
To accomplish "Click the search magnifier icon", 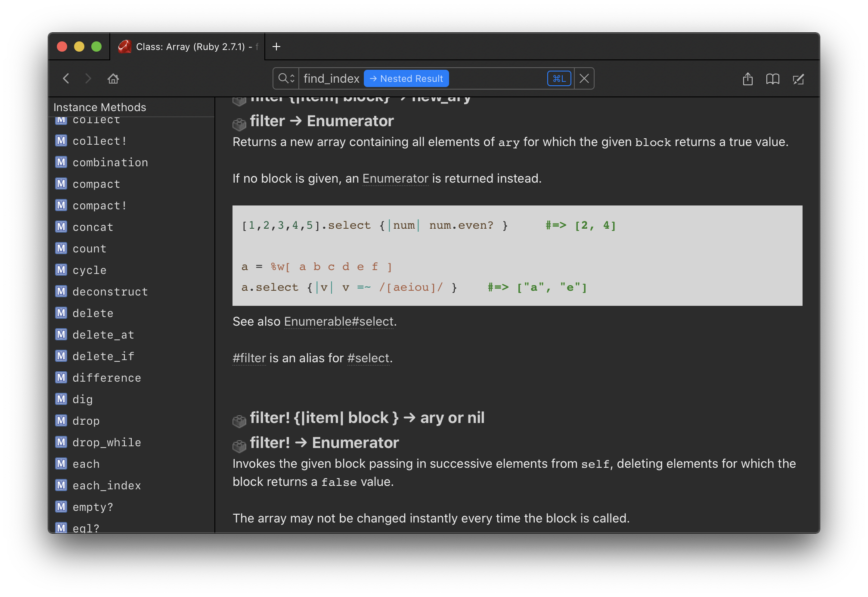I will coord(284,78).
